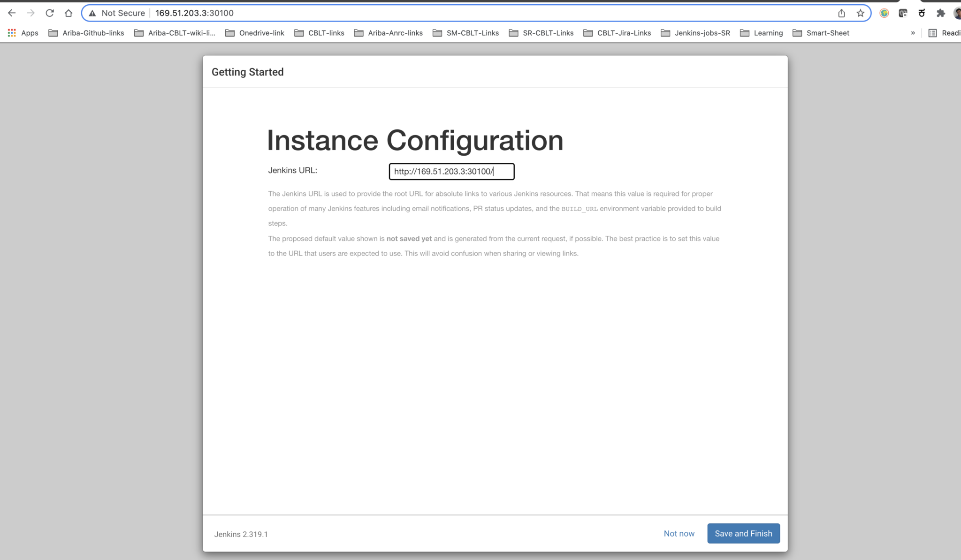This screenshot has height=560, width=961.
Task: Select the Jenkins URL input field
Action: click(x=451, y=172)
